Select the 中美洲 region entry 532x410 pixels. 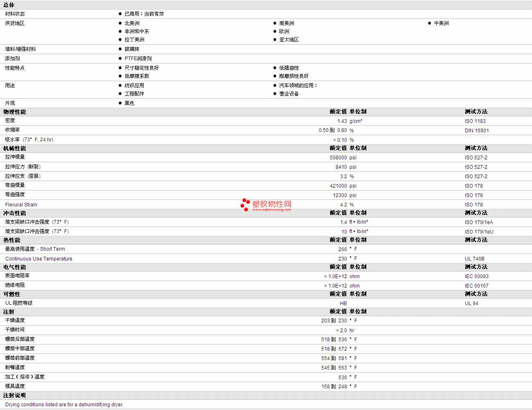441,23
